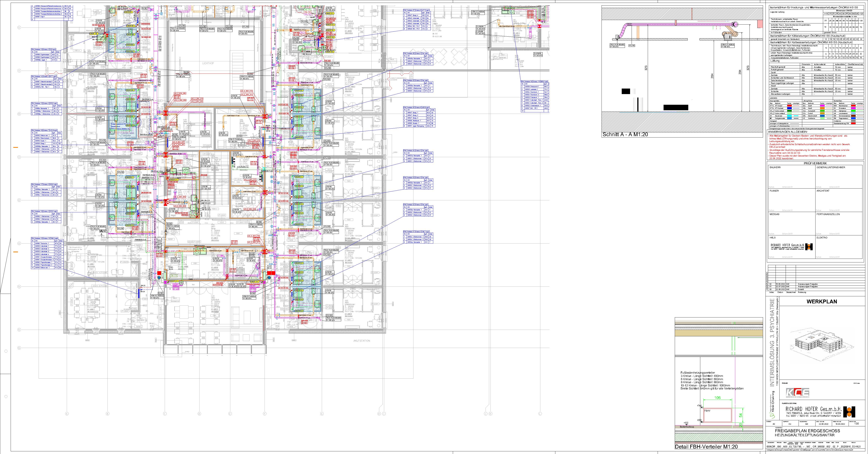Click the large black redaction rectangle in section
The image size is (868, 454).
click(x=676, y=108)
